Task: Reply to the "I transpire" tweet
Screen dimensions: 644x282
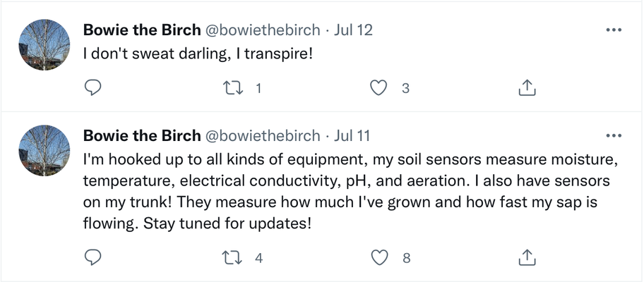Action: pos(93,88)
